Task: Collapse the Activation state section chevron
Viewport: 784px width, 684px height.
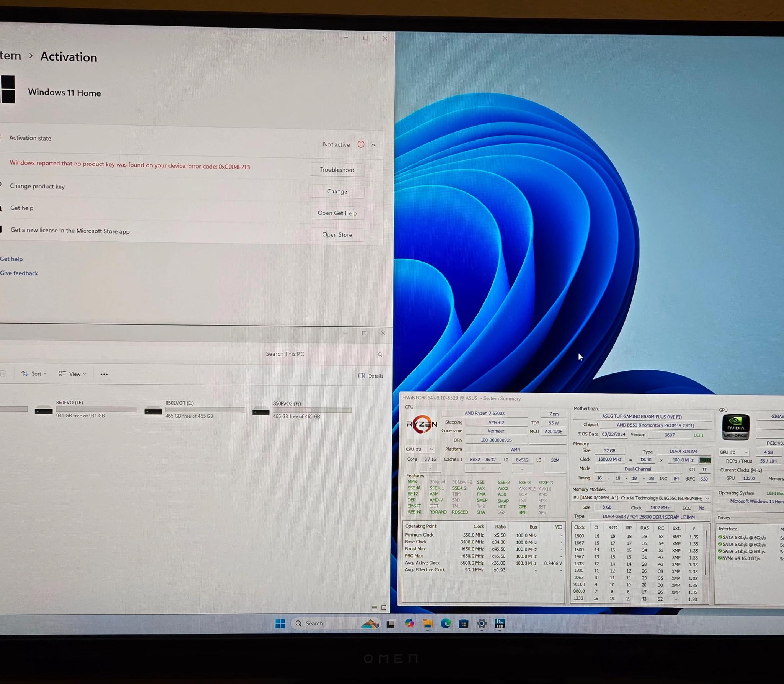Action: [373, 145]
